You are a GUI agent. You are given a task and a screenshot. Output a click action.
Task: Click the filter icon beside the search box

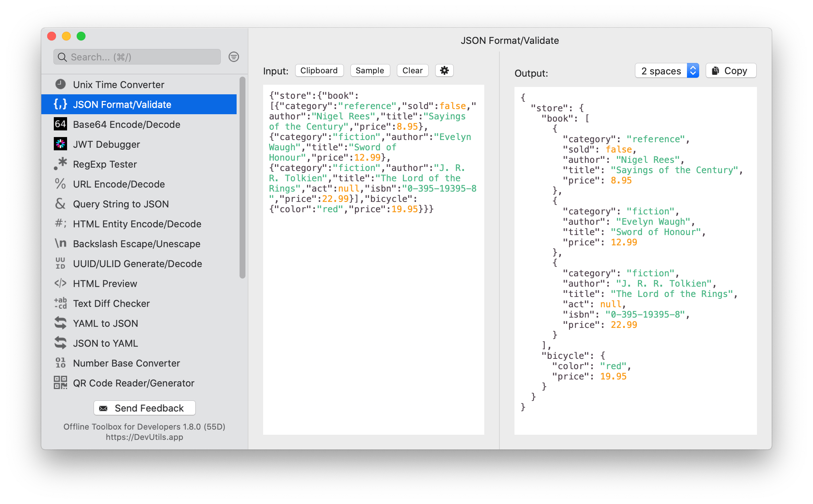(x=234, y=57)
